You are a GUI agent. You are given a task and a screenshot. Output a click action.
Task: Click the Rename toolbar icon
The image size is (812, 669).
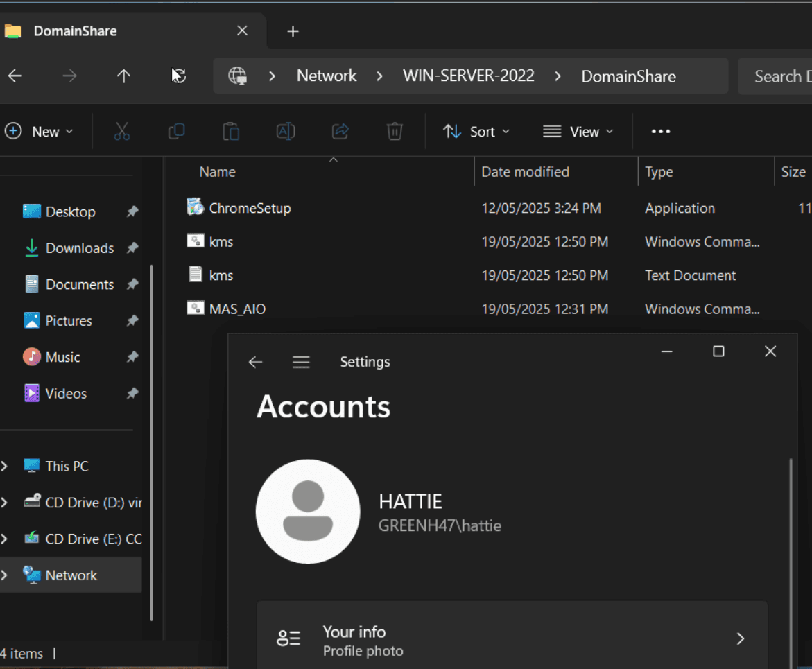286,132
